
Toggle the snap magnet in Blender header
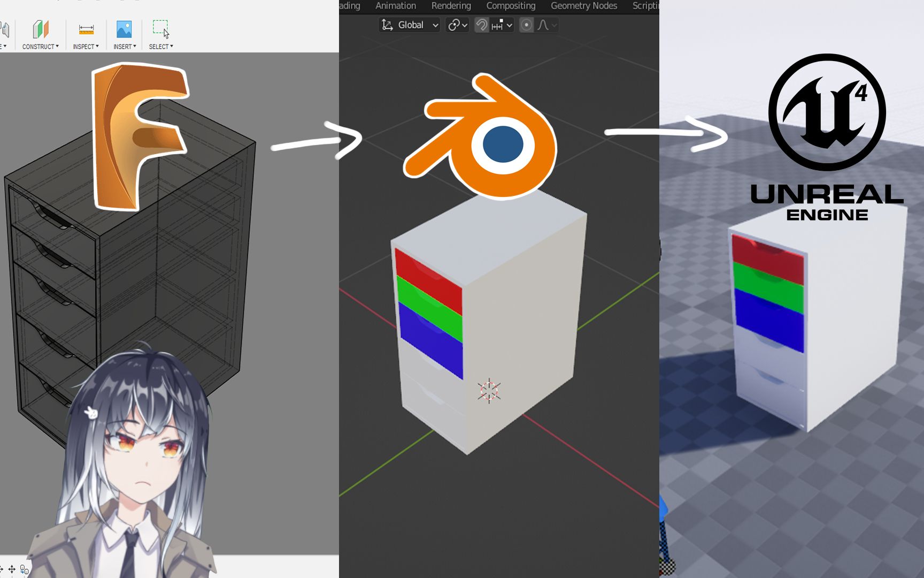click(481, 25)
